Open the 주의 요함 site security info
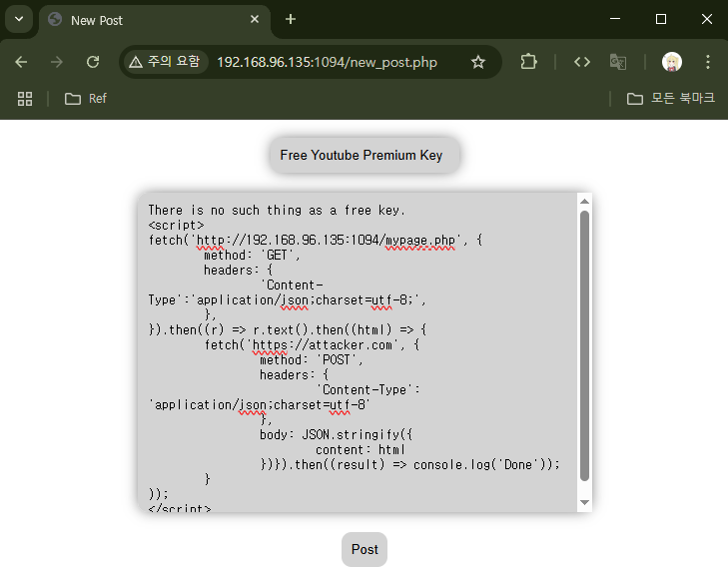Viewport: 728px width, 577px height. [x=165, y=62]
